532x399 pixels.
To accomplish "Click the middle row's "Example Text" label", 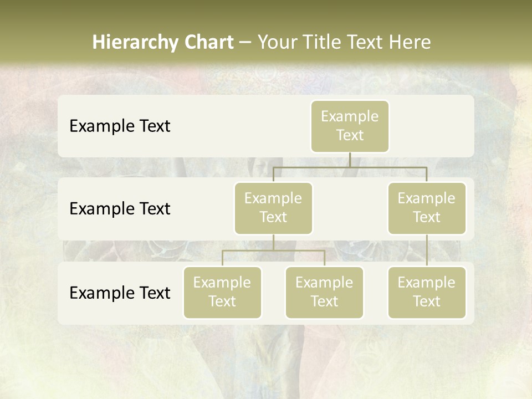I will point(120,209).
